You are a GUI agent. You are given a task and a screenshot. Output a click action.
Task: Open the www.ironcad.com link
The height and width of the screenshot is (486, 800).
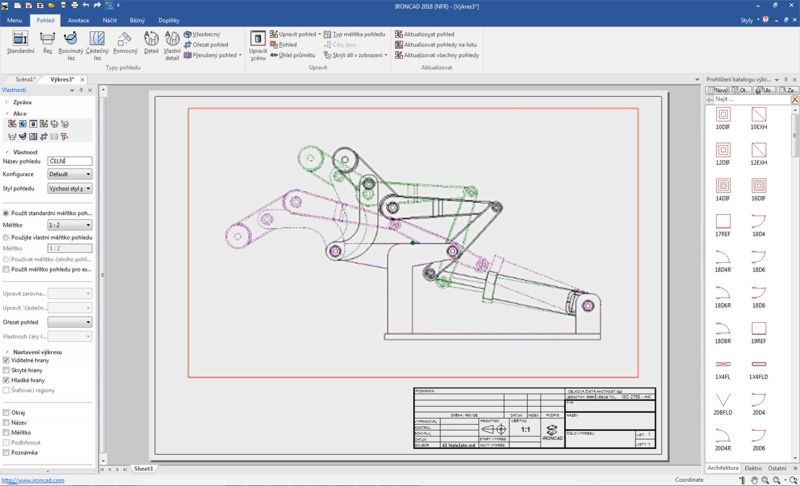32,480
